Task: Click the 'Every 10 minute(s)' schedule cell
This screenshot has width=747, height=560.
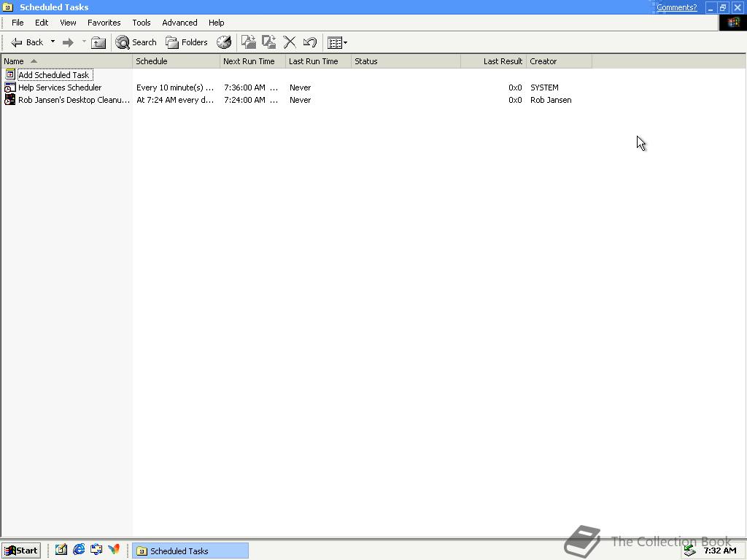Action: pyautogui.click(x=175, y=87)
